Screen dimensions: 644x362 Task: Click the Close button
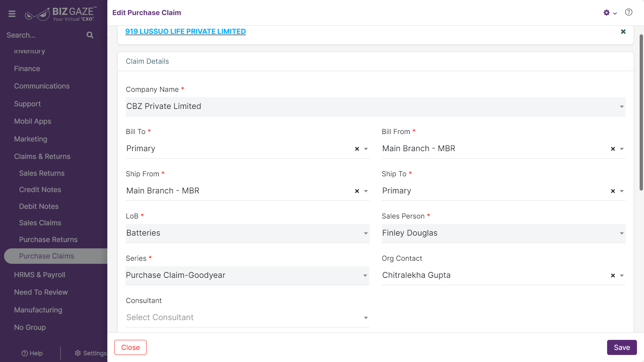click(x=130, y=348)
